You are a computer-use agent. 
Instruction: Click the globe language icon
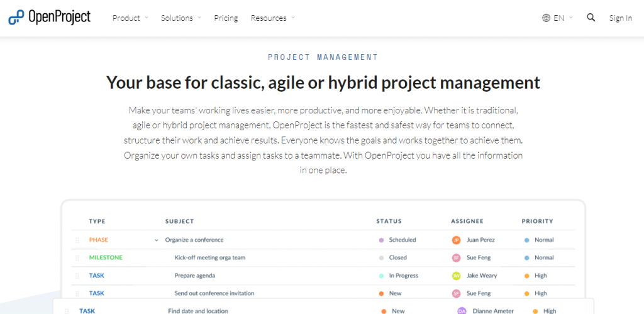tap(547, 18)
